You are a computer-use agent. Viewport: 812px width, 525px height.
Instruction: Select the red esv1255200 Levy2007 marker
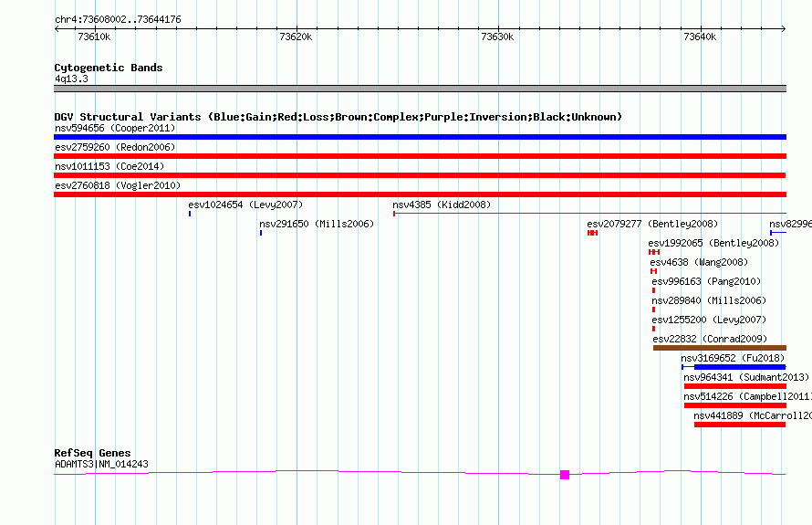tap(653, 329)
